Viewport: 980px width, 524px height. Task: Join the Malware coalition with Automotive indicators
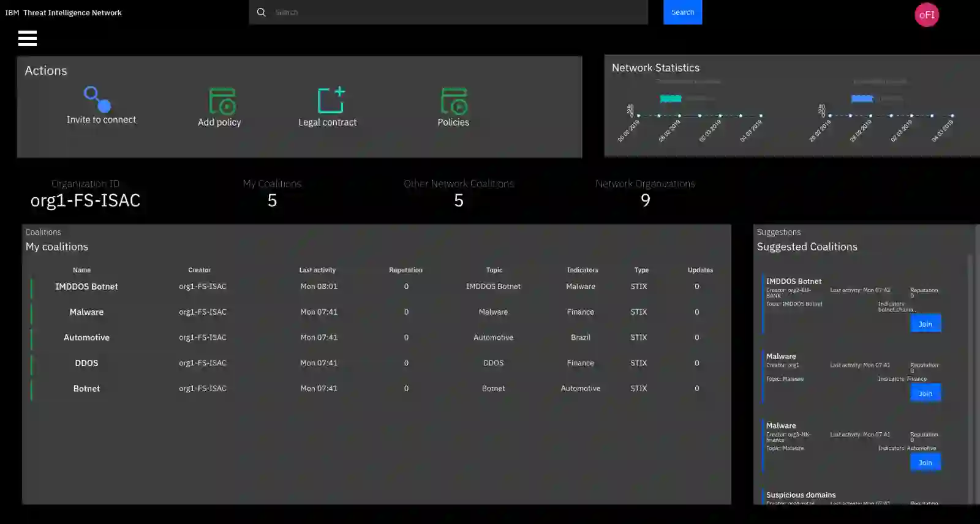[925, 462]
